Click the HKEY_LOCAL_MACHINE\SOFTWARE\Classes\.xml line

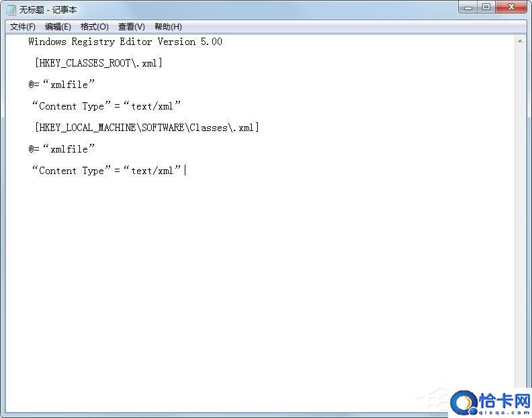point(146,128)
